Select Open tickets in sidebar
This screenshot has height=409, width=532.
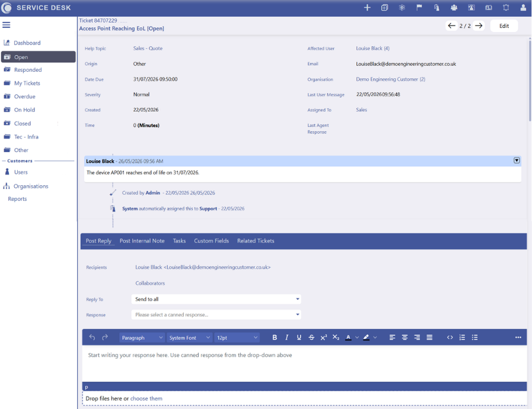39,57
